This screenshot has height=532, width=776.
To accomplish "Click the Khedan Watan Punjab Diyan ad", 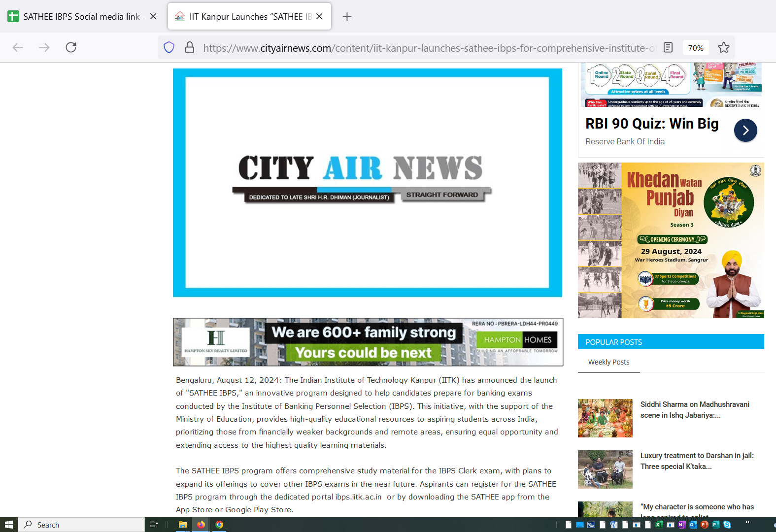I will coord(671,240).
